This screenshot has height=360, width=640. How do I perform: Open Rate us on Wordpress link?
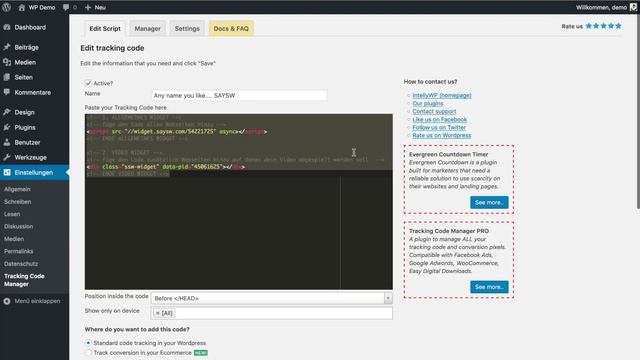[441, 135]
